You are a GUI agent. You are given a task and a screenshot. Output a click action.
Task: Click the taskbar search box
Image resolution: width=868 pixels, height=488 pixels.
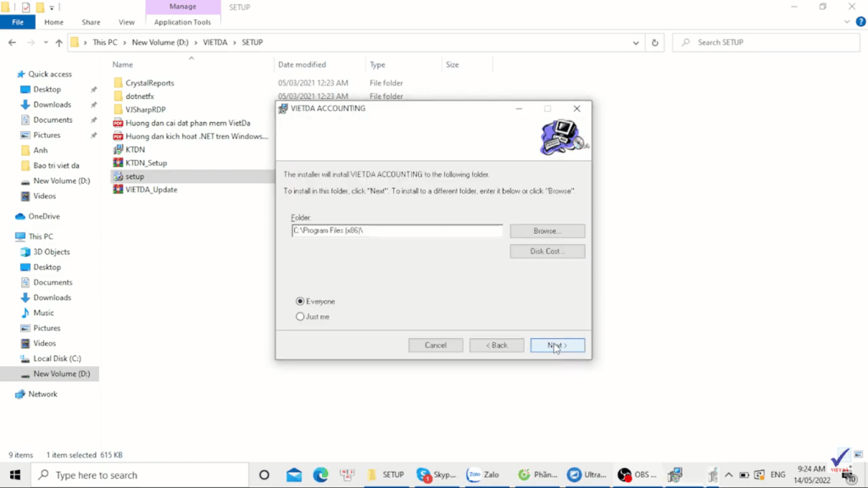click(138, 474)
